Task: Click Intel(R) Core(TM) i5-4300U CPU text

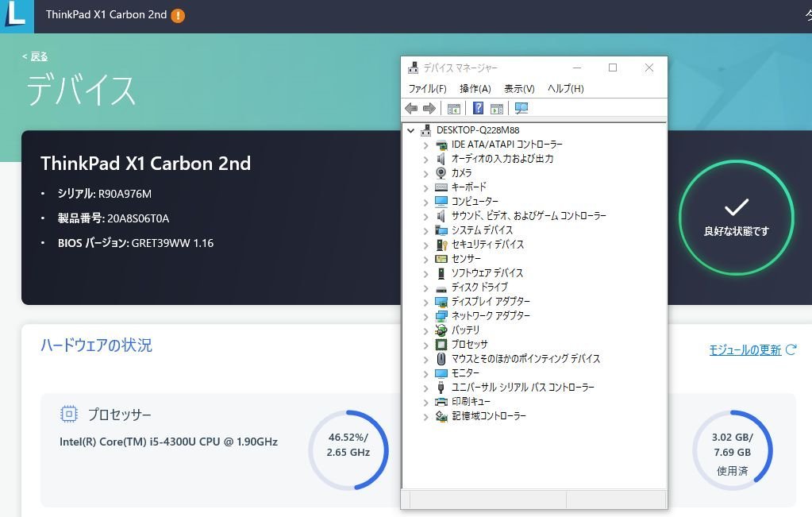Action: 168,442
